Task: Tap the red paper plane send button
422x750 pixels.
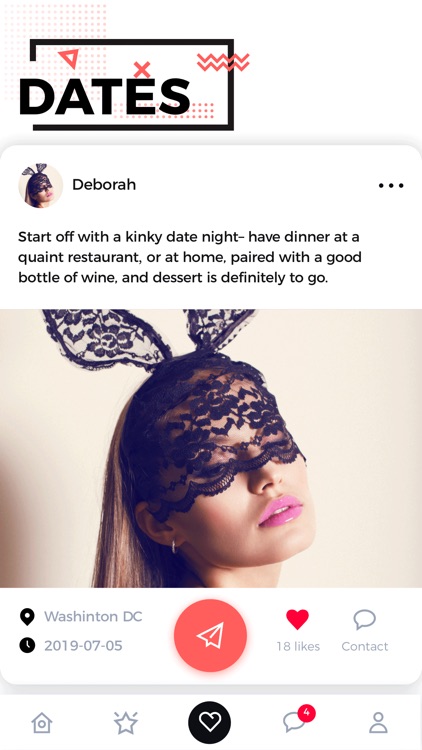Action: 210,636
